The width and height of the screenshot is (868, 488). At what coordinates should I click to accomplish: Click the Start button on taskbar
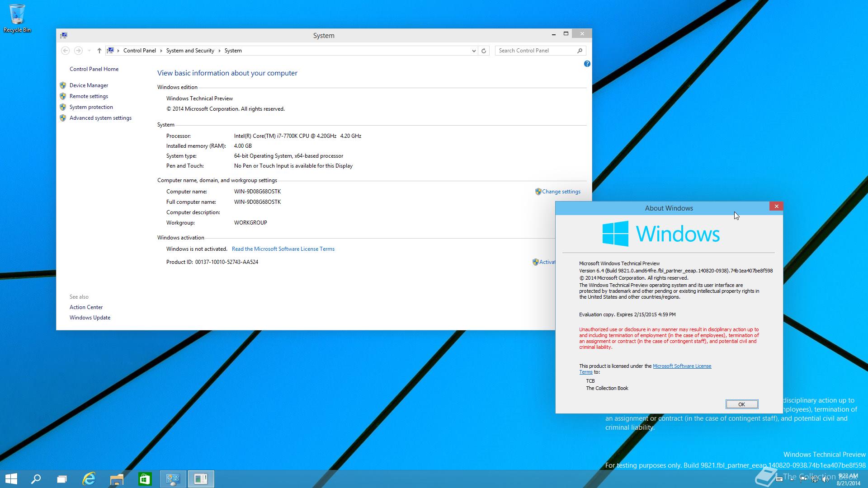coord(11,479)
